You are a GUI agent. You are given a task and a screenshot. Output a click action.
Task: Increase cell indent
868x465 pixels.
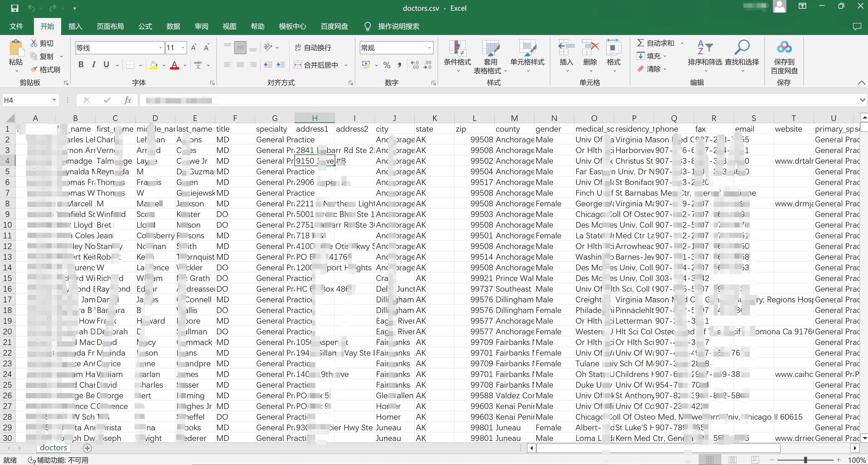[280, 65]
